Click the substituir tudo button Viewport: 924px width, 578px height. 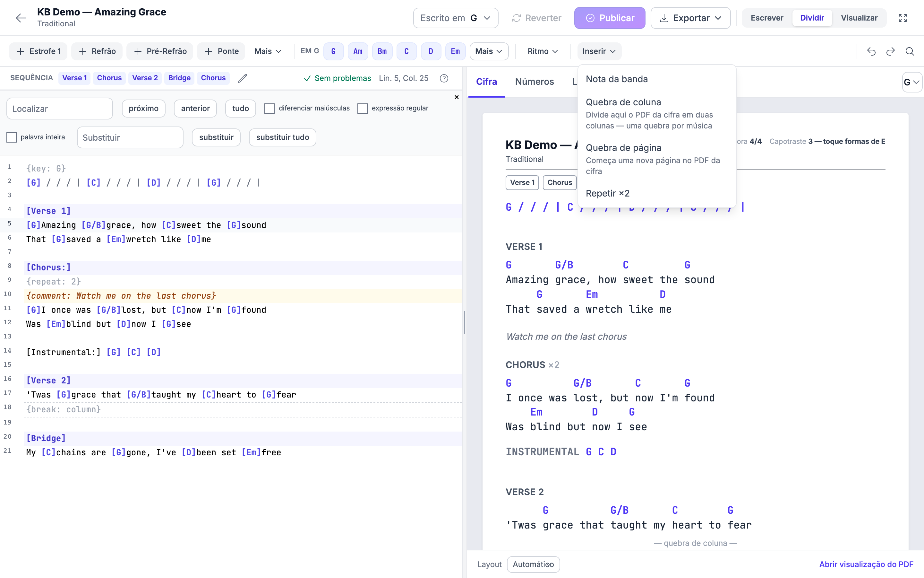[x=282, y=137]
